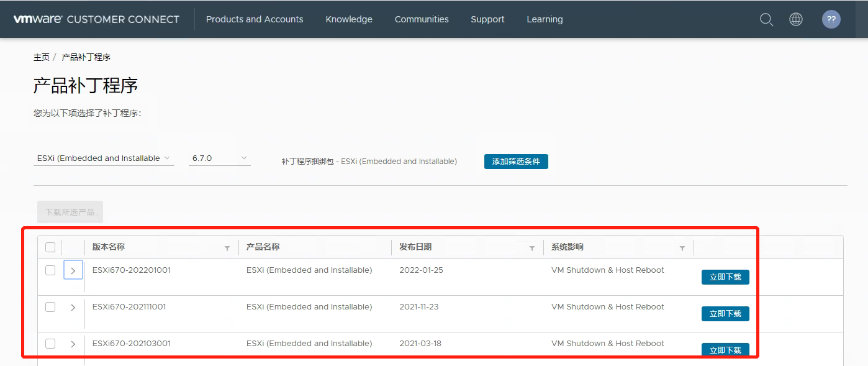This screenshot has height=366, width=868.
Task: Filter the 发布日期 column
Action: coord(532,248)
